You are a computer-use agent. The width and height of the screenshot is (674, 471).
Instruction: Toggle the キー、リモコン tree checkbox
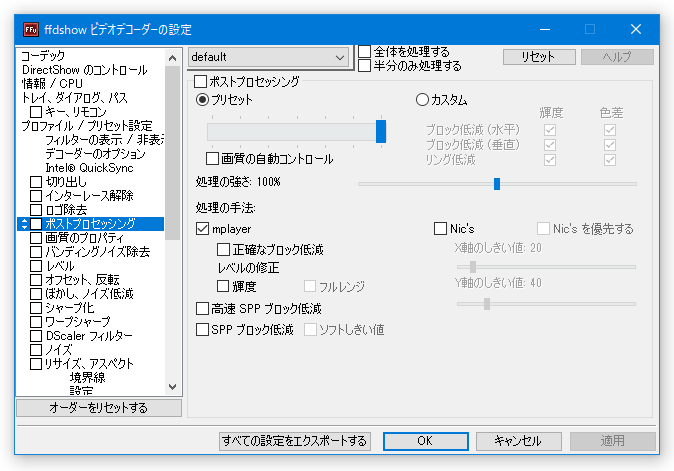(36, 112)
